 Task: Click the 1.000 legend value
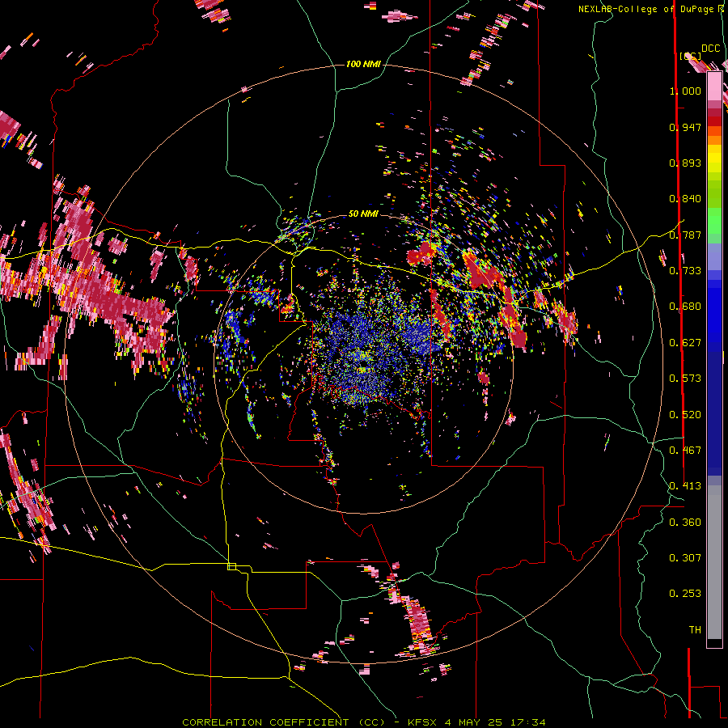pos(685,91)
